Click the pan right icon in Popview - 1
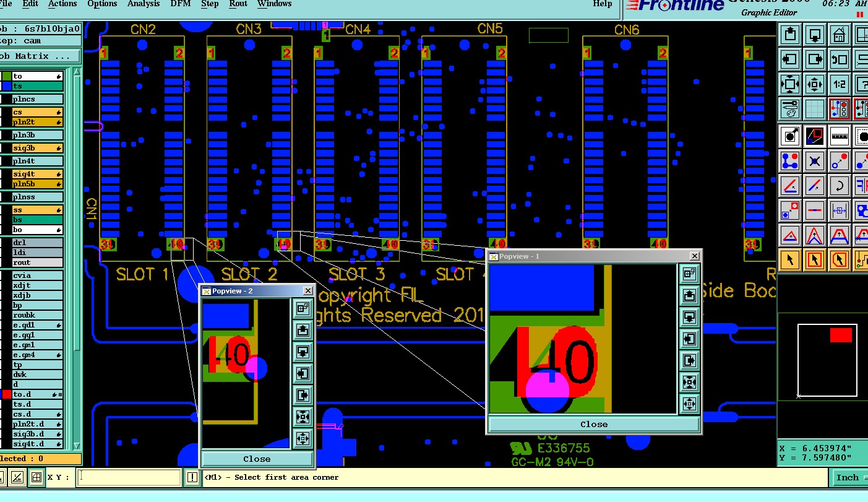Image resolution: width=868 pixels, height=502 pixels. pyautogui.click(x=689, y=360)
